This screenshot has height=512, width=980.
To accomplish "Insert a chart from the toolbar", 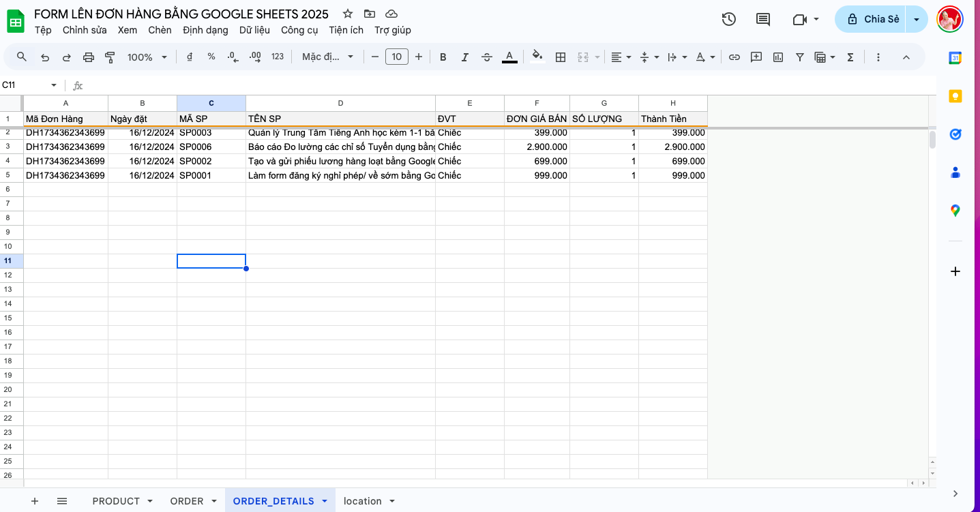I will point(777,57).
